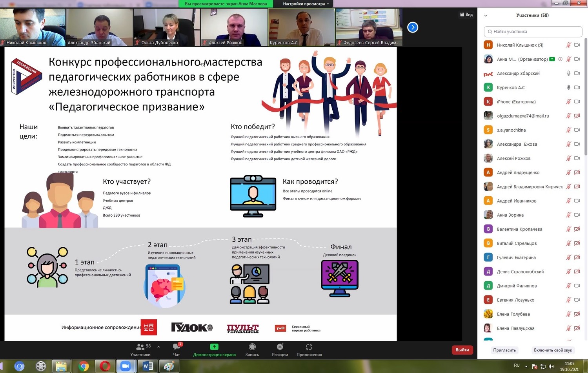Click the participant list scrollbar

tap(586, 98)
